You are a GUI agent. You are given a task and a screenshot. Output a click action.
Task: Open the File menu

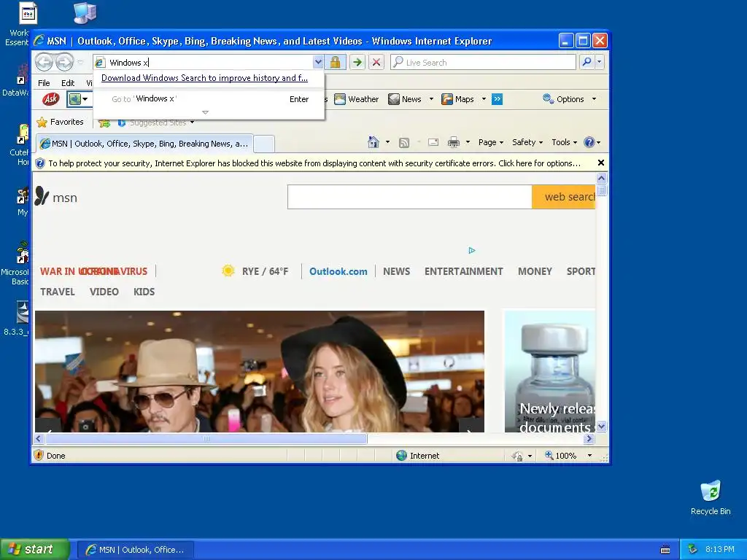pyautogui.click(x=44, y=83)
